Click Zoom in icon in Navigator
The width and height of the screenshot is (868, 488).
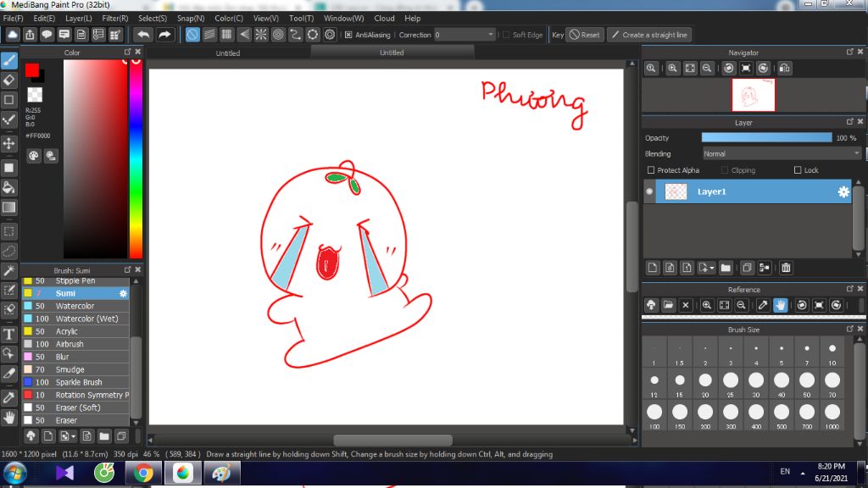click(672, 68)
